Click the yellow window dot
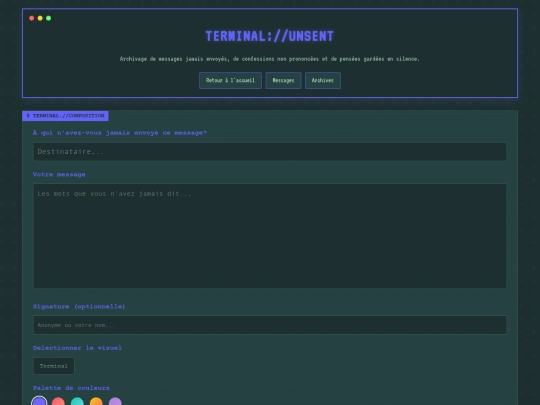Image resolution: width=540 pixels, height=405 pixels. [40, 18]
